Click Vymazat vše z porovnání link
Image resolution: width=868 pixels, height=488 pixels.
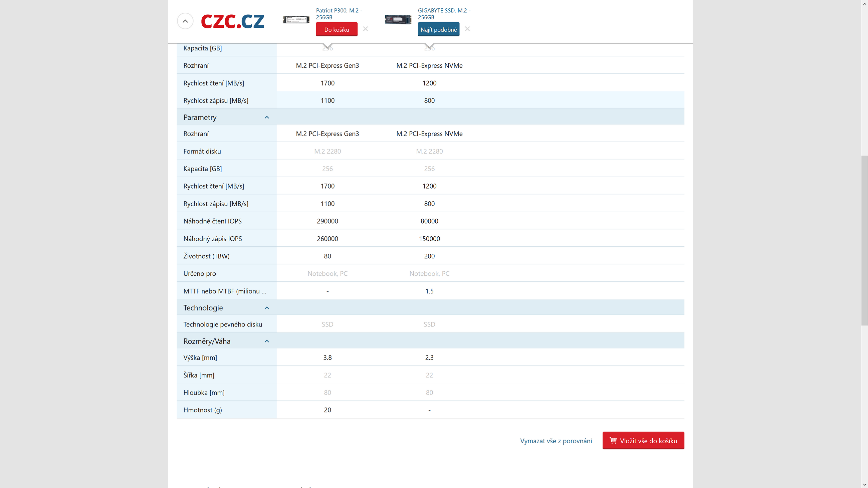tap(556, 441)
